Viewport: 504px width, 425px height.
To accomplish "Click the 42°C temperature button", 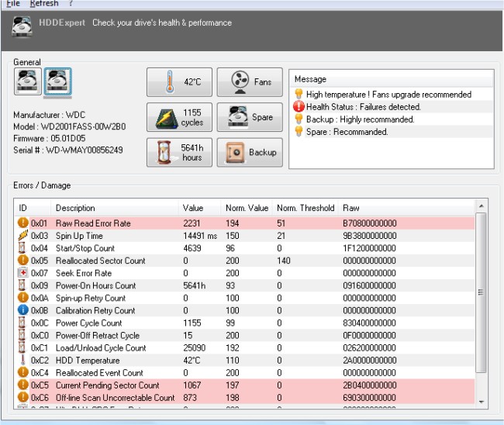I will click(x=178, y=81).
